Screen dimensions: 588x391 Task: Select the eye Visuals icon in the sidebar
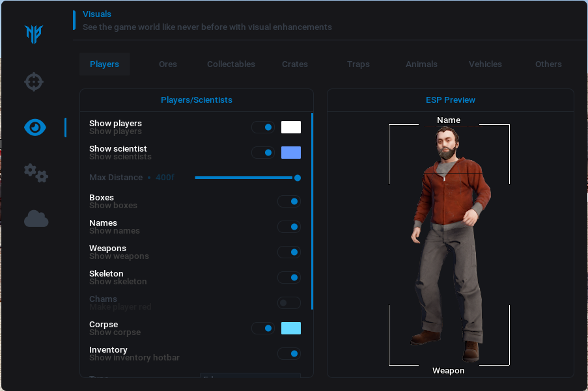click(x=35, y=128)
